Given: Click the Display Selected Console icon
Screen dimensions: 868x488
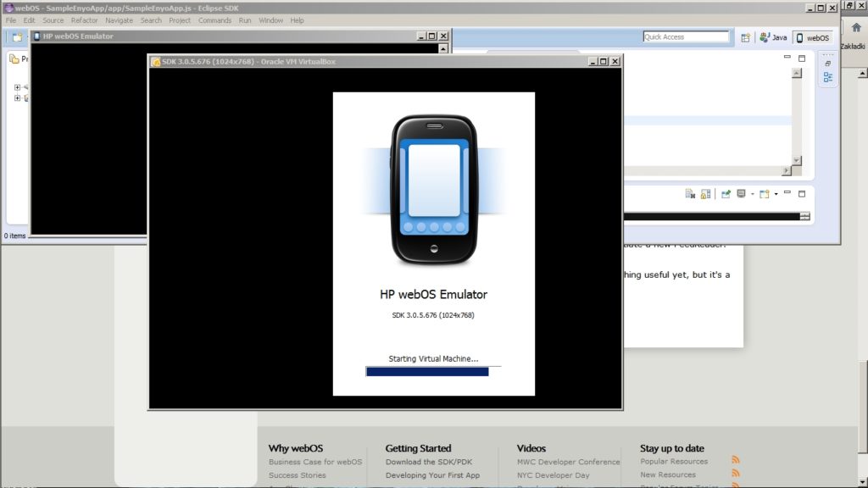Looking at the screenshot, I should 741,194.
